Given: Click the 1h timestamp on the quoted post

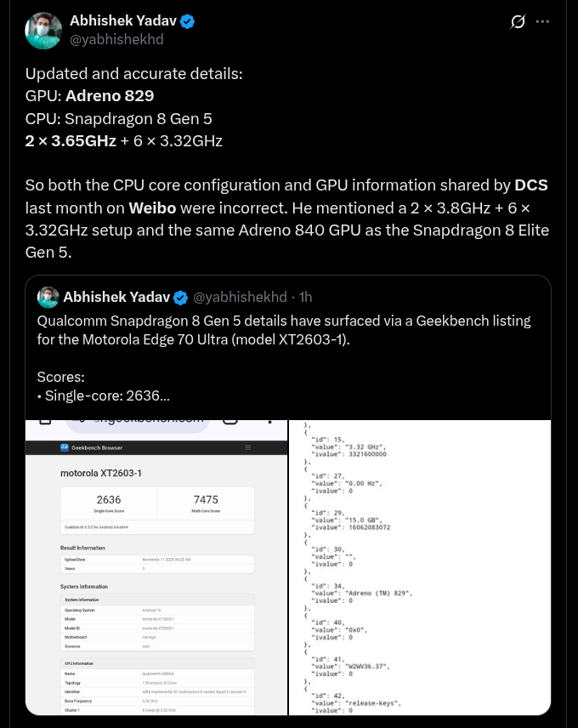Looking at the screenshot, I should 305,297.
